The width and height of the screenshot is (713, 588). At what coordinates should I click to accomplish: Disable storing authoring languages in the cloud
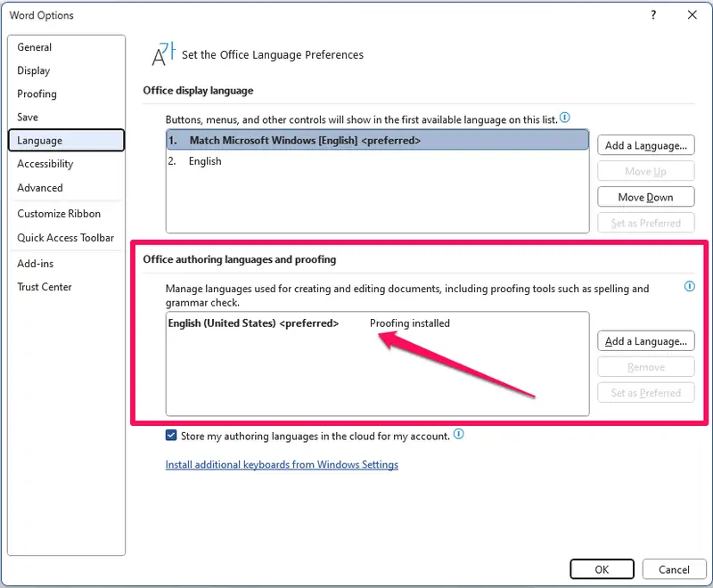click(x=173, y=436)
